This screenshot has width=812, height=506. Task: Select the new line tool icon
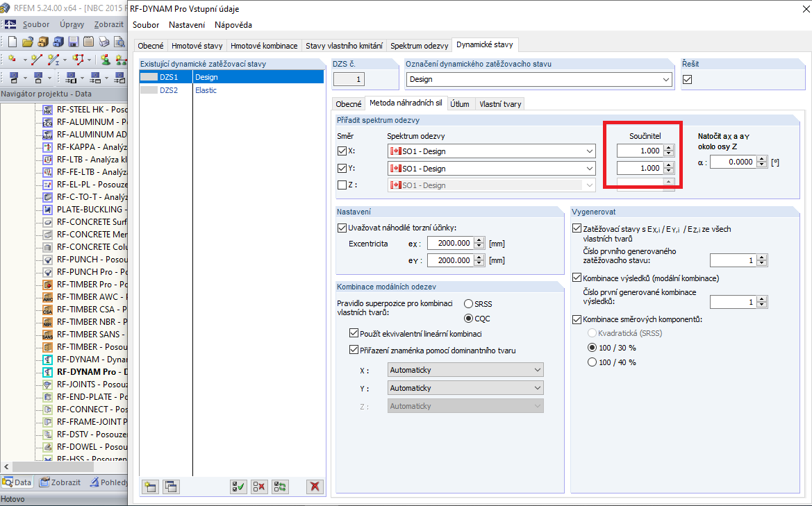coord(35,60)
